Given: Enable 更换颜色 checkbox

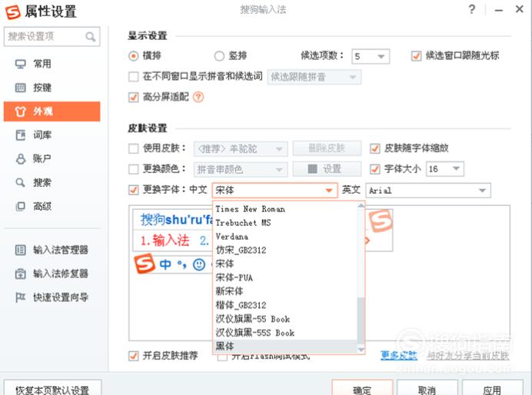Looking at the screenshot, I should (x=134, y=169).
